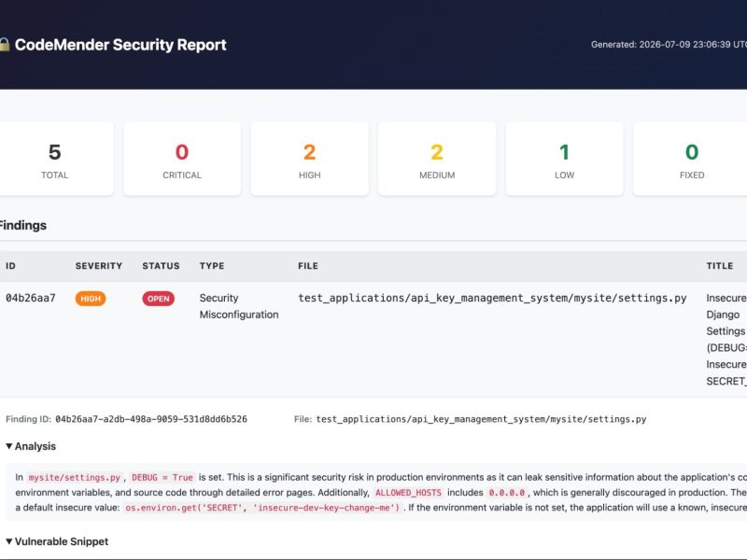Click the DEBUG = True code tag
This screenshot has width=747, height=560.
[x=162, y=477]
